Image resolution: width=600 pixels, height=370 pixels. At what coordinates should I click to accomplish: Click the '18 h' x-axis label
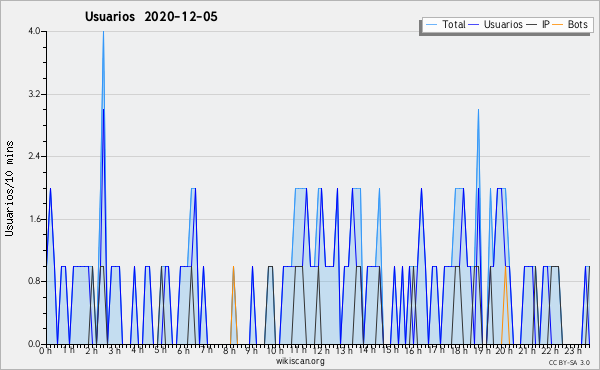[459, 351]
